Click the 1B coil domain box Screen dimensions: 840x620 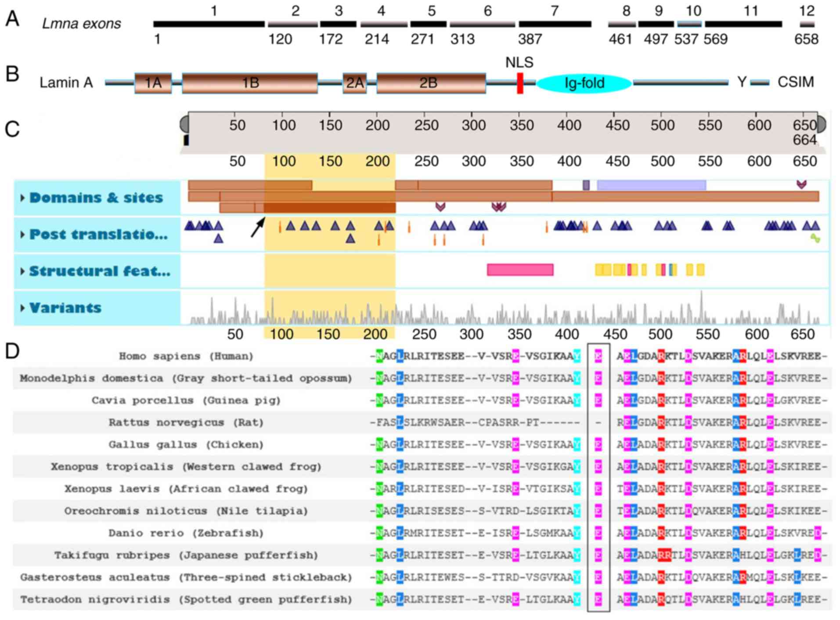coord(249,83)
